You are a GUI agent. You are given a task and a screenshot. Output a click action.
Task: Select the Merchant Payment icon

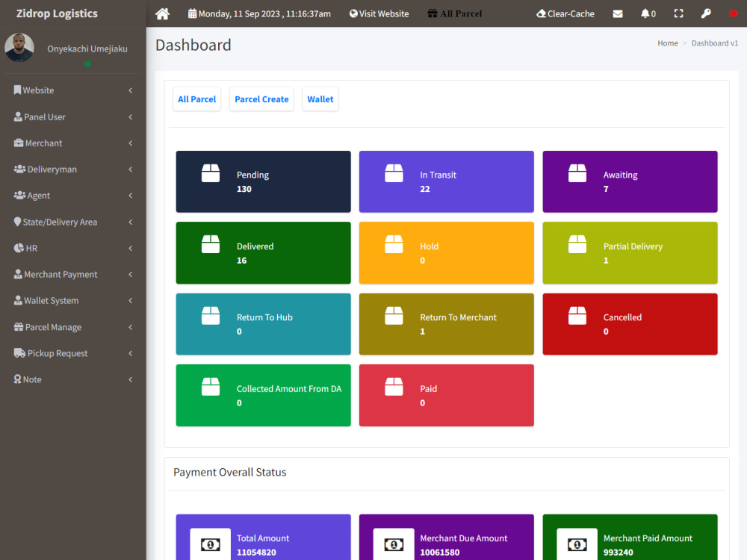tap(18, 274)
